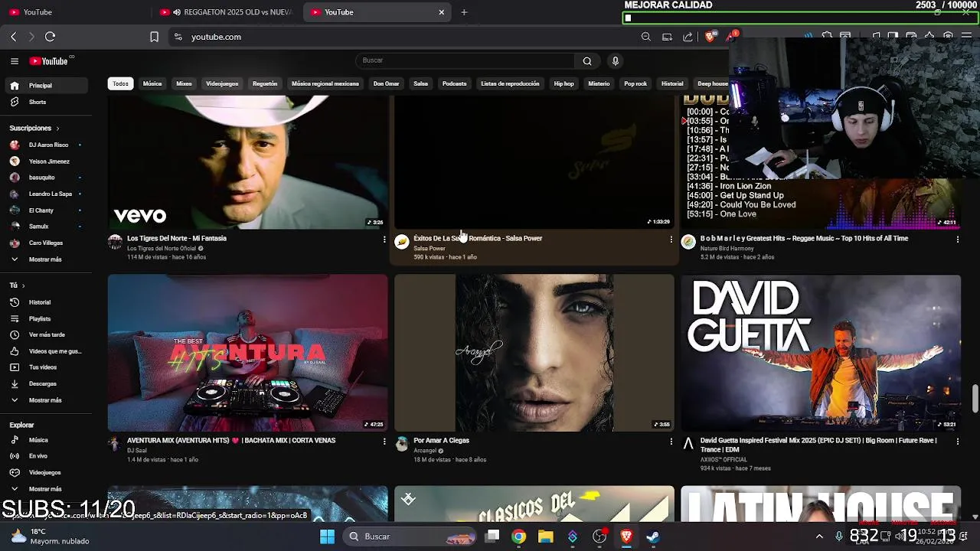Open options for David Guetta video
Screen dimensions: 980x551
click(x=957, y=442)
